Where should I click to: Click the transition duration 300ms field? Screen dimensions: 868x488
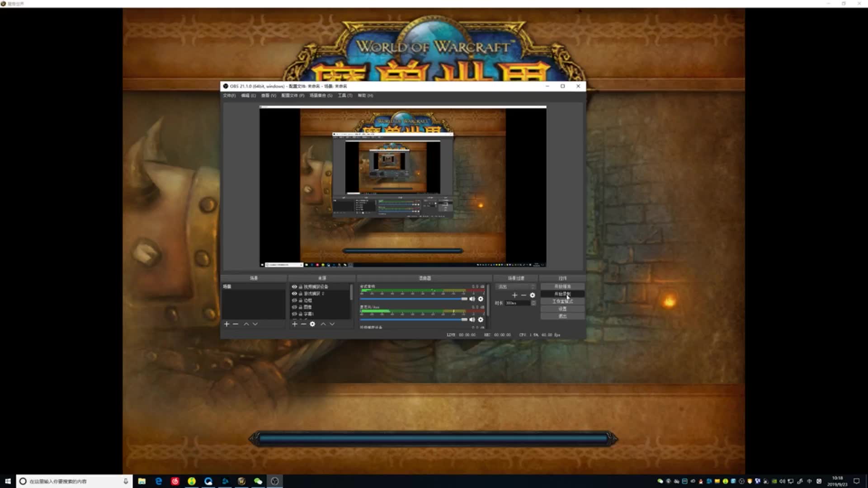coord(518,303)
